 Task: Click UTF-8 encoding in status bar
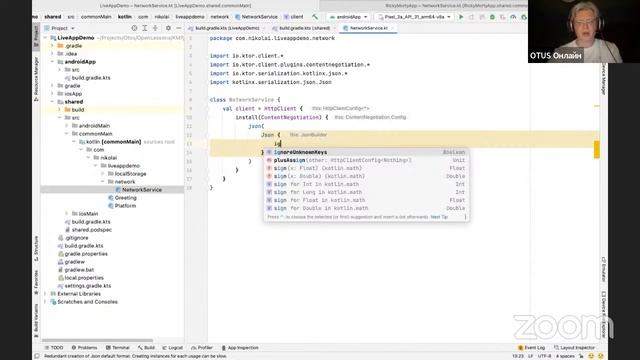544,356
